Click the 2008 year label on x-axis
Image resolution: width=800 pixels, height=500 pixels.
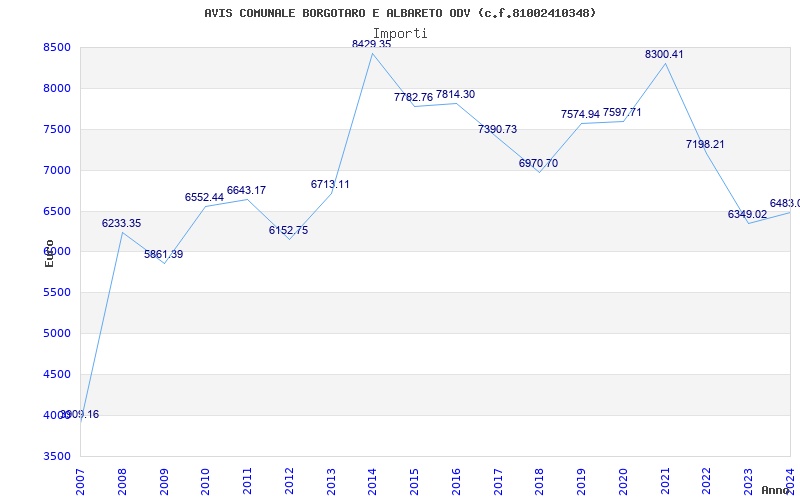(122, 482)
